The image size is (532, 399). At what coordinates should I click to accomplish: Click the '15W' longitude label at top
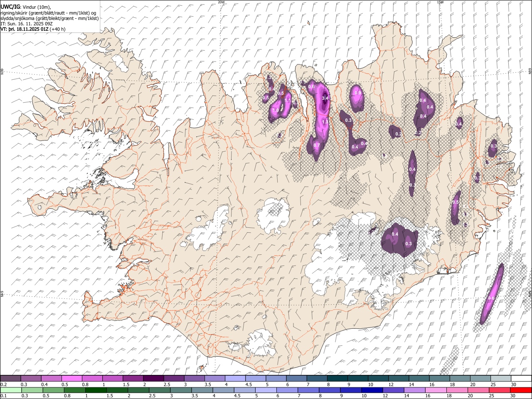click(440, 2)
